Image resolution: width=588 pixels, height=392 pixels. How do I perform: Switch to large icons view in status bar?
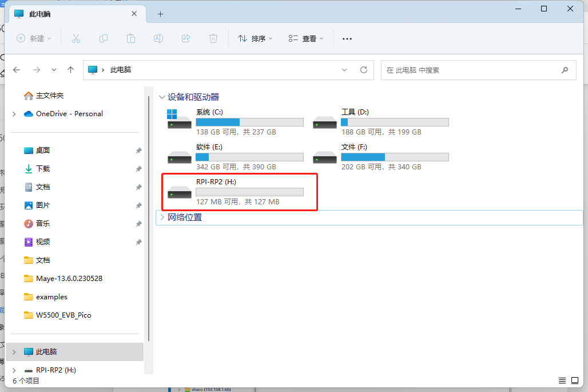click(575, 381)
